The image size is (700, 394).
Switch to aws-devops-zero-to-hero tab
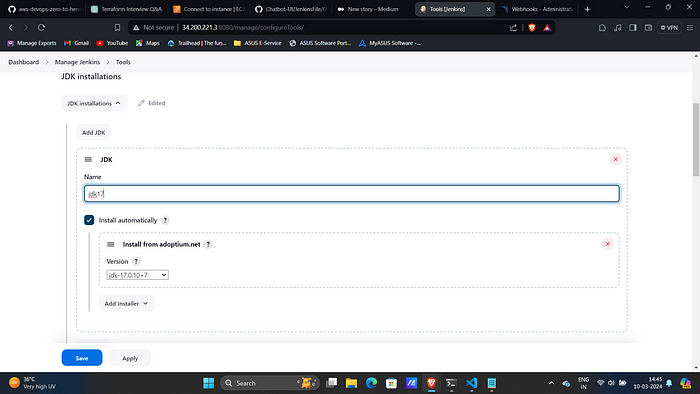44,9
